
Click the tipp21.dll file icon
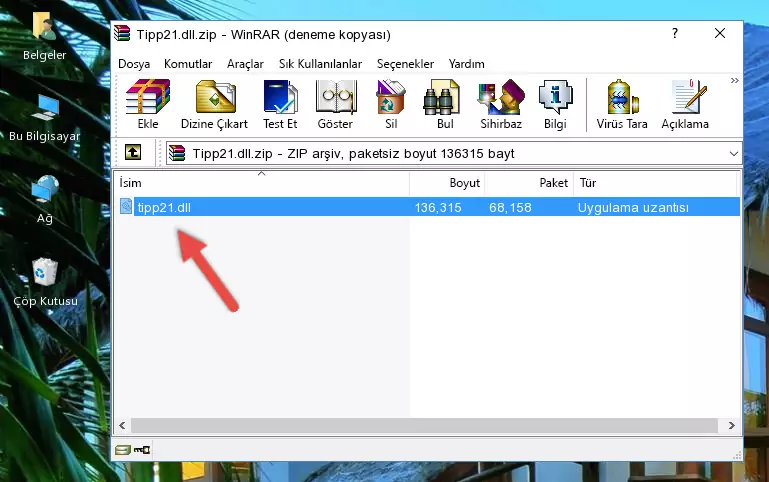tap(126, 206)
